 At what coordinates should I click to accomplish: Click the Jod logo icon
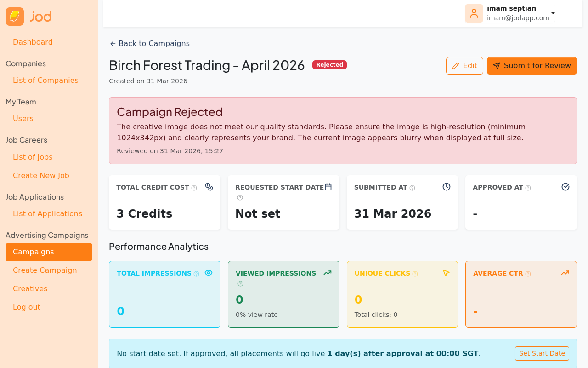14,16
